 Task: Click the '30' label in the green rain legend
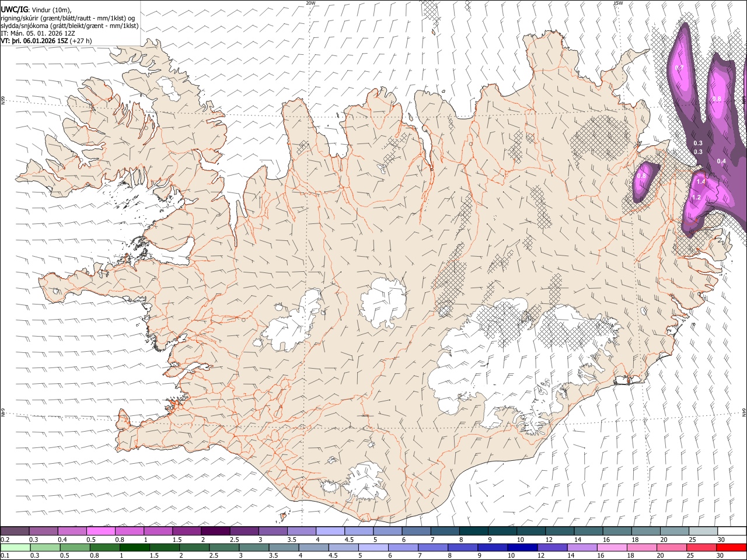[720, 556]
